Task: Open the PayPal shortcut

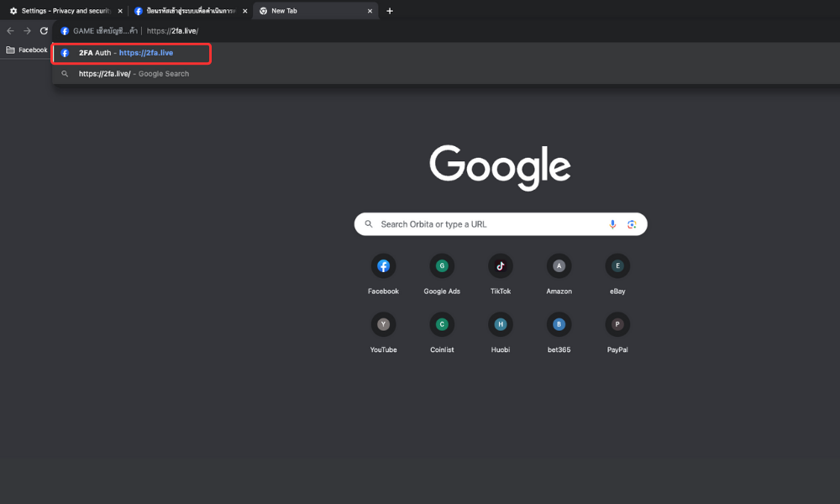Action: 617,332
